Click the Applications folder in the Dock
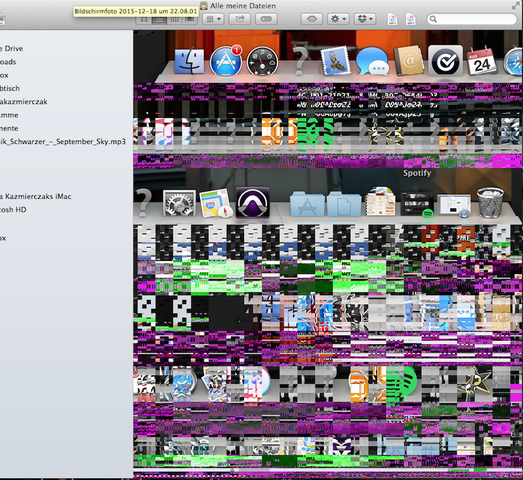 (x=307, y=204)
